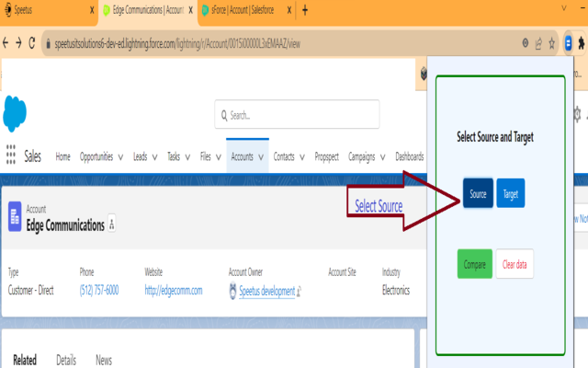Viewport: 588px width, 368px height.
Task: Go to the Home nav tab
Action: pyautogui.click(x=63, y=156)
